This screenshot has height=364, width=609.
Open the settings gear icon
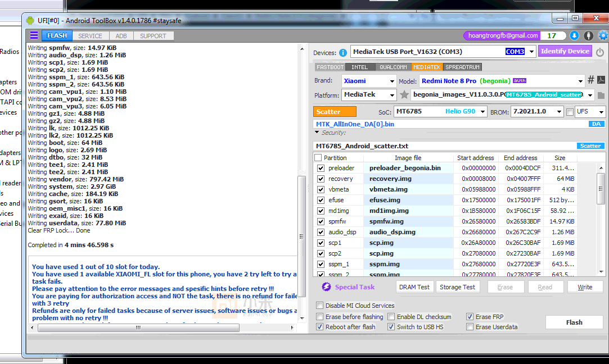603,36
